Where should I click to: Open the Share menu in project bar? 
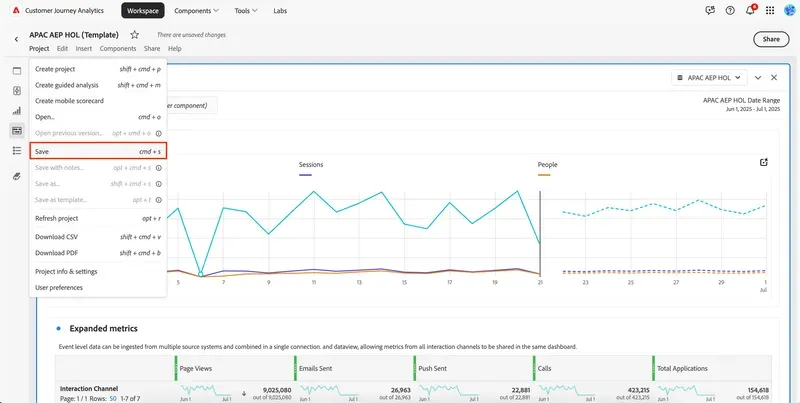coord(152,48)
